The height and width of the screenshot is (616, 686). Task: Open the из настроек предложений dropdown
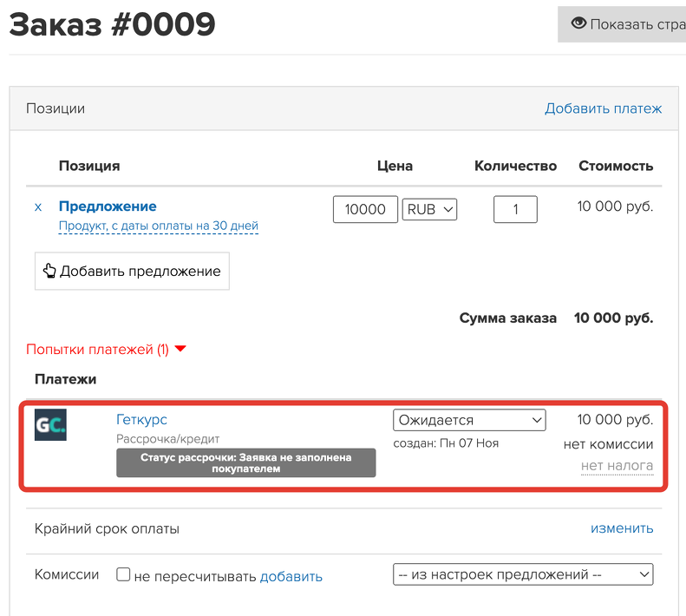(523, 574)
